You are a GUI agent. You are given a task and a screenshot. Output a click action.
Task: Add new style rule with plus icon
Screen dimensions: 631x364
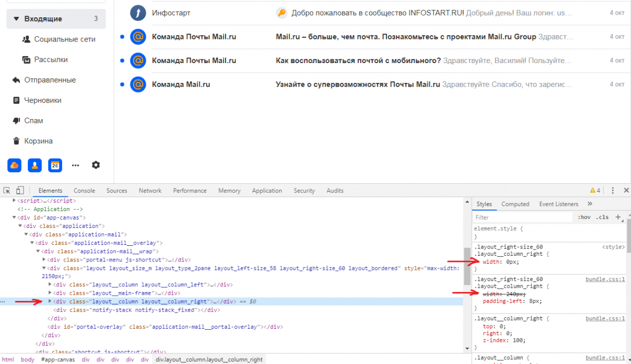(618, 217)
